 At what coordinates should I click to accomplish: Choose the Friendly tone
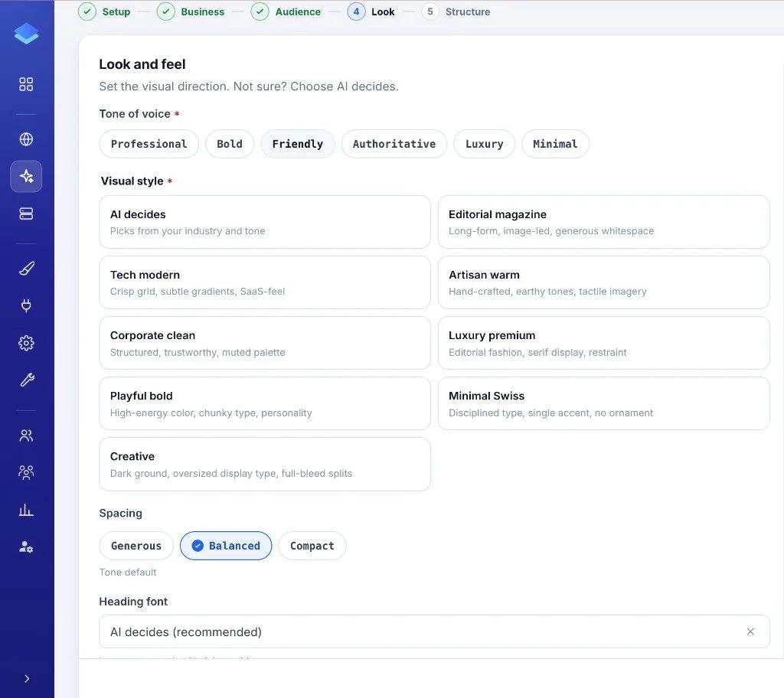298,144
